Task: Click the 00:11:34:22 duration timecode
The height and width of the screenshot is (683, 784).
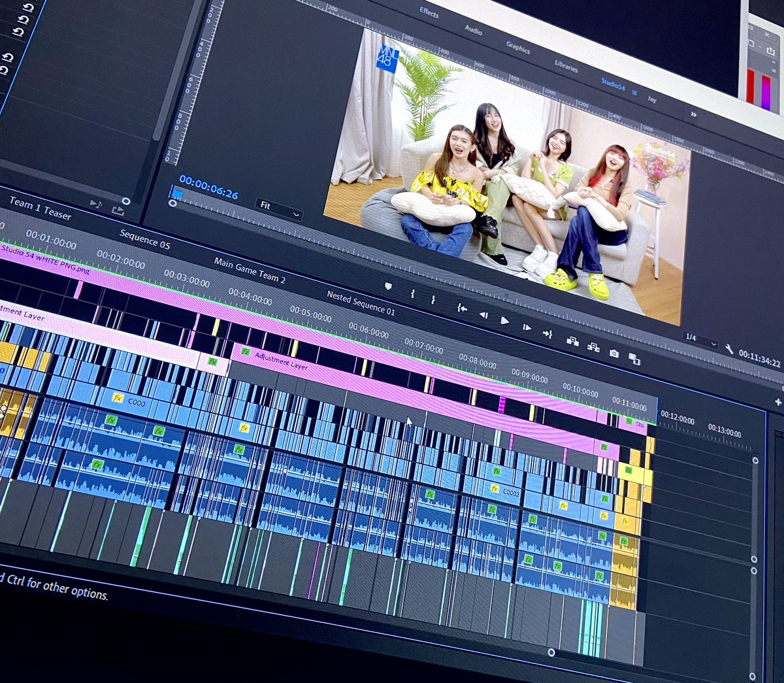Action: pyautogui.click(x=759, y=358)
